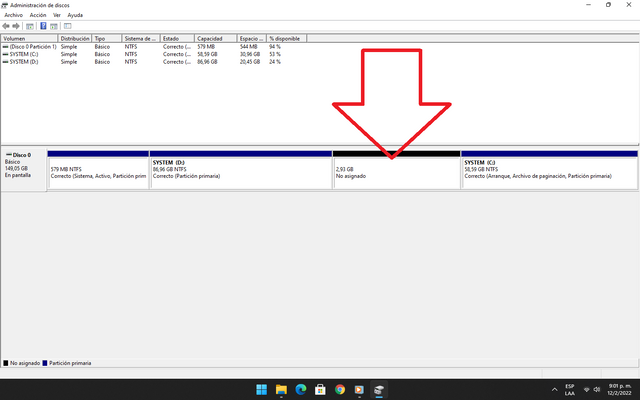
Task: Open File Explorer from the taskbar
Action: pos(281,389)
